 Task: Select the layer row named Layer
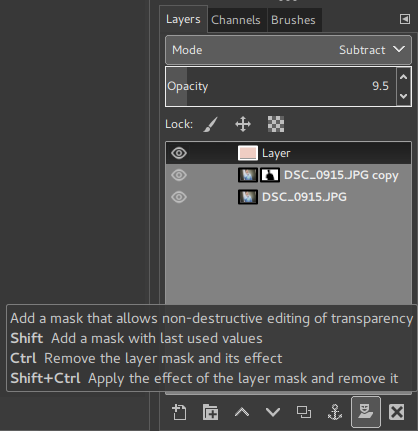[288, 153]
